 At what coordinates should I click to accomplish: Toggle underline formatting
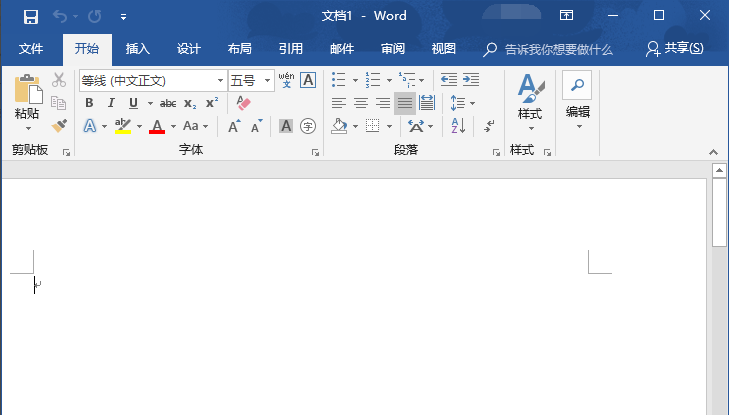133,103
